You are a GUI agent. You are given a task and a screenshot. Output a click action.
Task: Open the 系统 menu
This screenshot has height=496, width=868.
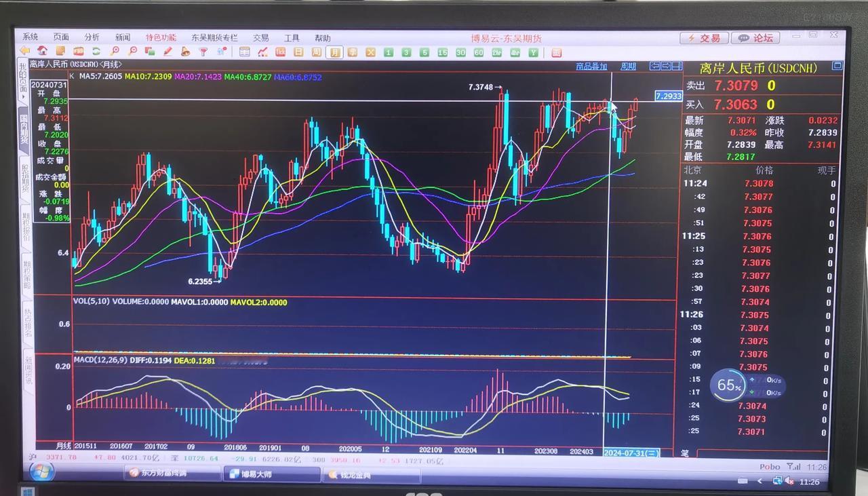[x=31, y=37]
